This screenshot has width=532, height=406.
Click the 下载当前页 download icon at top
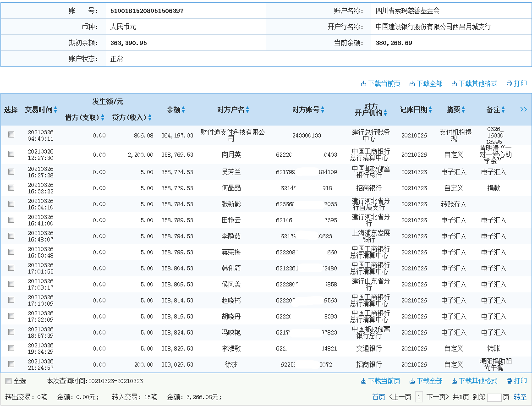[363, 84]
